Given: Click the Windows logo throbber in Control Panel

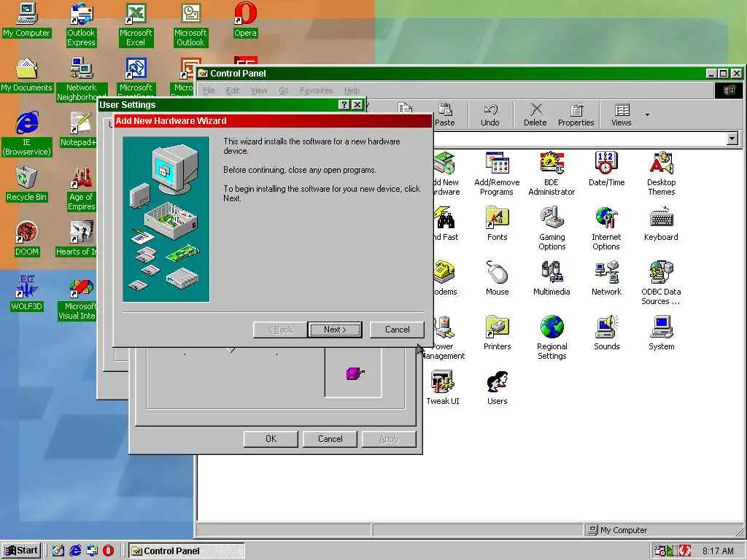Looking at the screenshot, I should [x=729, y=90].
